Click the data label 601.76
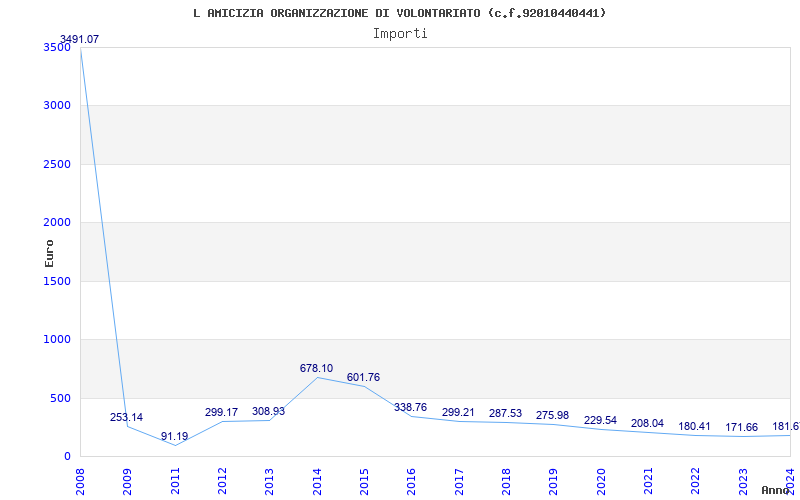800x500 pixels. click(x=363, y=378)
